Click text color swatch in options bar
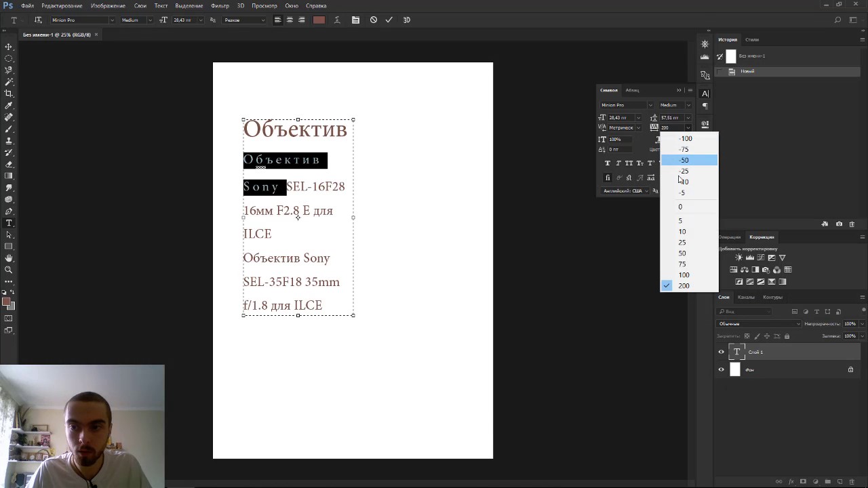This screenshot has width=868, height=488. pos(319,20)
